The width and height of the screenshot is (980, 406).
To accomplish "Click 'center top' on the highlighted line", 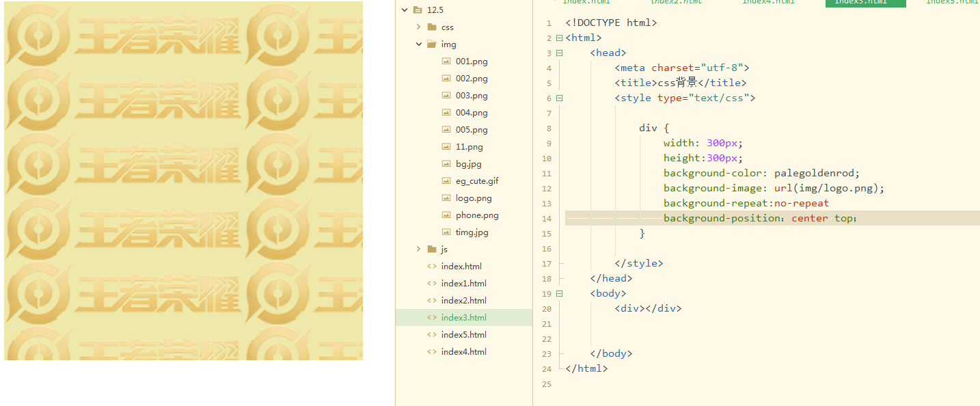I will point(822,219).
